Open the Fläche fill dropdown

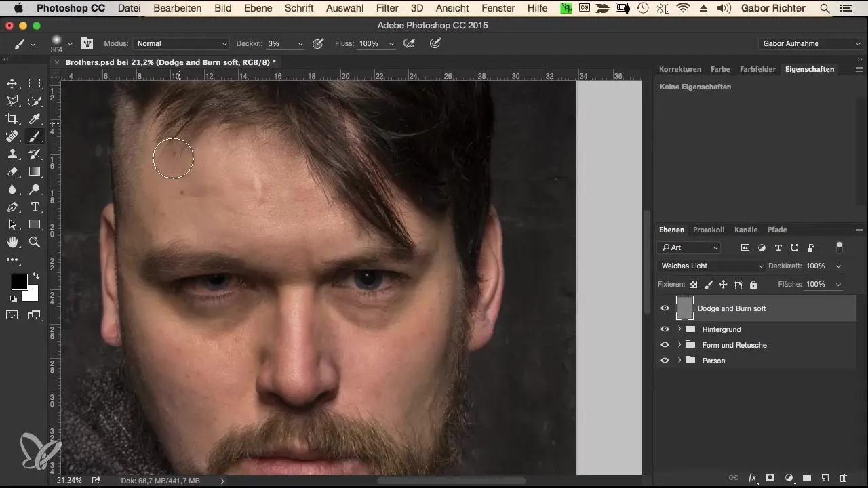pyautogui.click(x=839, y=285)
